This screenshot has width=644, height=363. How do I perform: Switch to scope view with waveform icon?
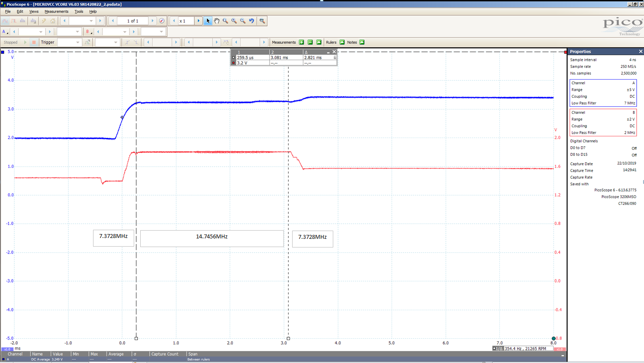tap(5, 20)
